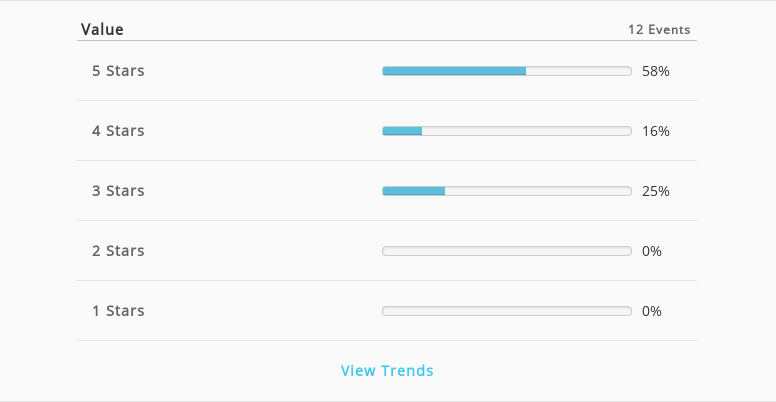Click the 5 Stars progress bar

[507, 71]
